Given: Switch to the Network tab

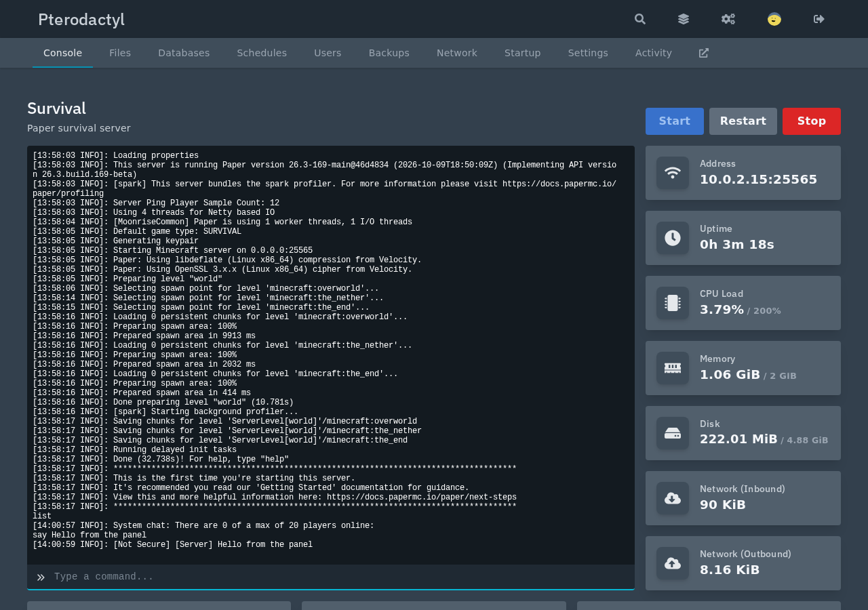Looking at the screenshot, I should 457,53.
